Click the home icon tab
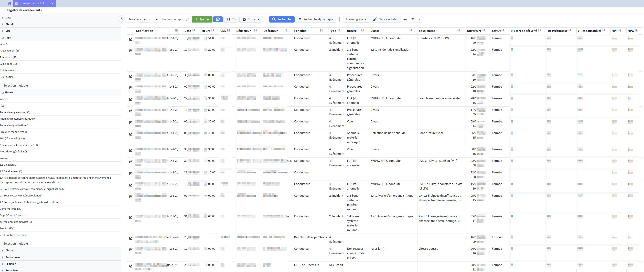This screenshot has height=272, width=644. click(x=9, y=3)
